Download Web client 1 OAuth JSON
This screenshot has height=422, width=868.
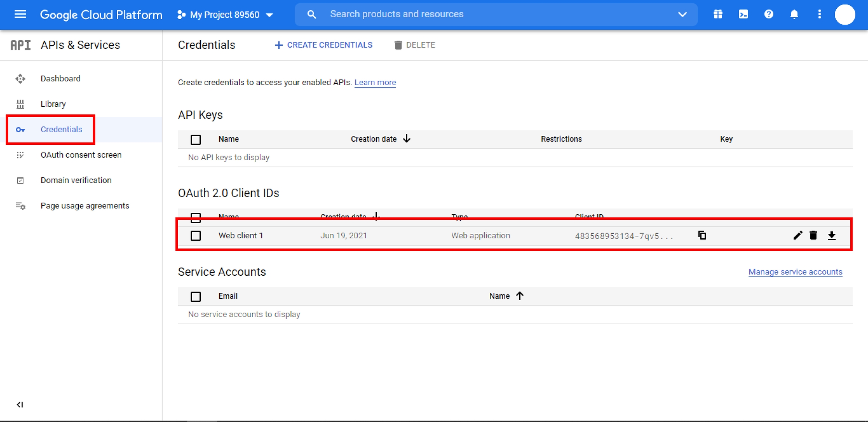pos(832,236)
